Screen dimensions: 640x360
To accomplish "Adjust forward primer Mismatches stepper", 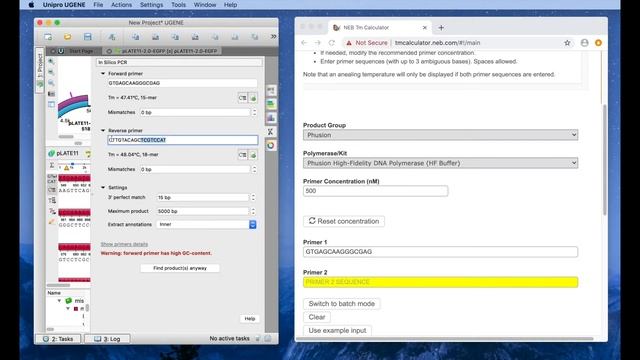I will click(x=254, y=112).
